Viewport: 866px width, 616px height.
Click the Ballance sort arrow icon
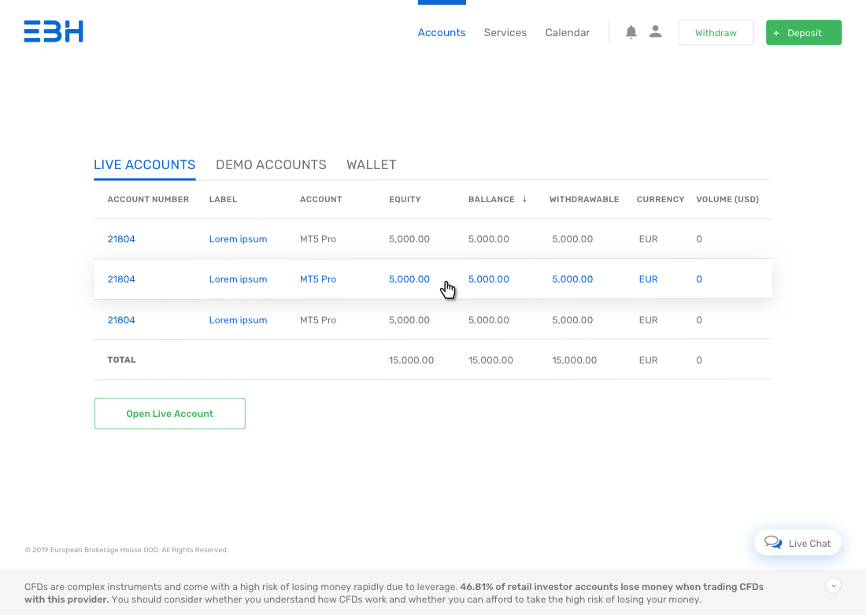524,199
